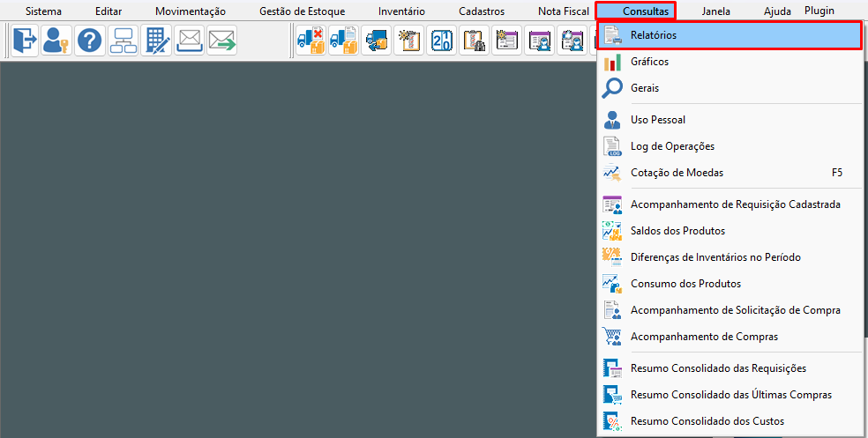Open the Inventário menu
The width and height of the screenshot is (868, 438).
tap(402, 11)
